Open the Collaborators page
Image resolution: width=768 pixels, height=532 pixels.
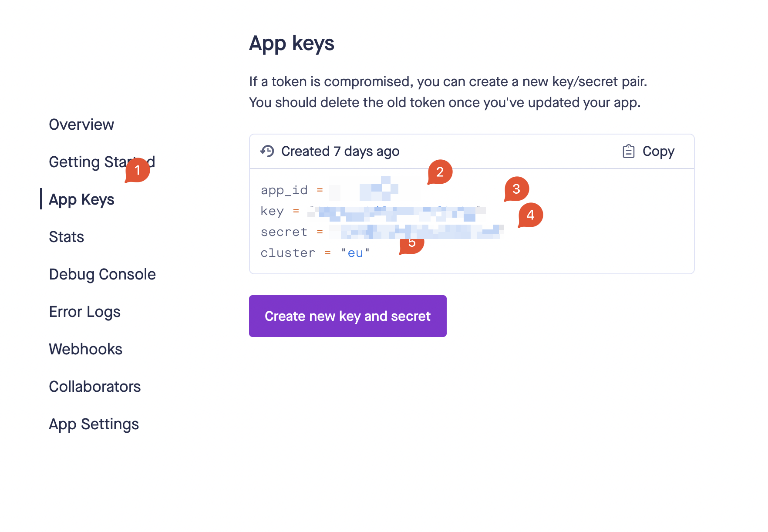pyautogui.click(x=94, y=387)
